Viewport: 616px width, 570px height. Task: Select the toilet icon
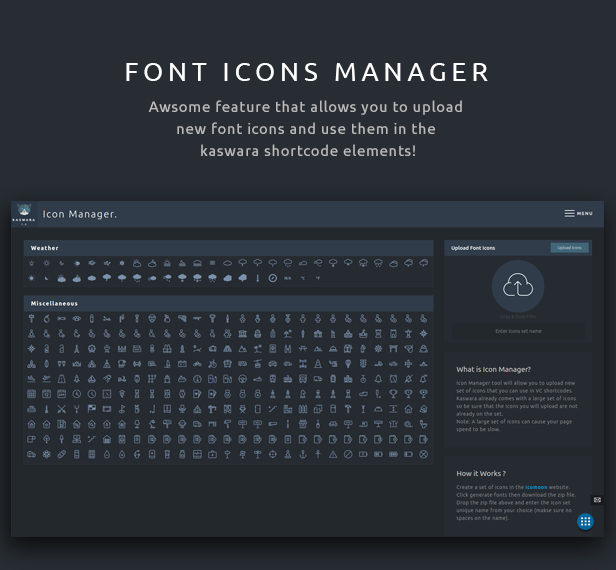424,424
